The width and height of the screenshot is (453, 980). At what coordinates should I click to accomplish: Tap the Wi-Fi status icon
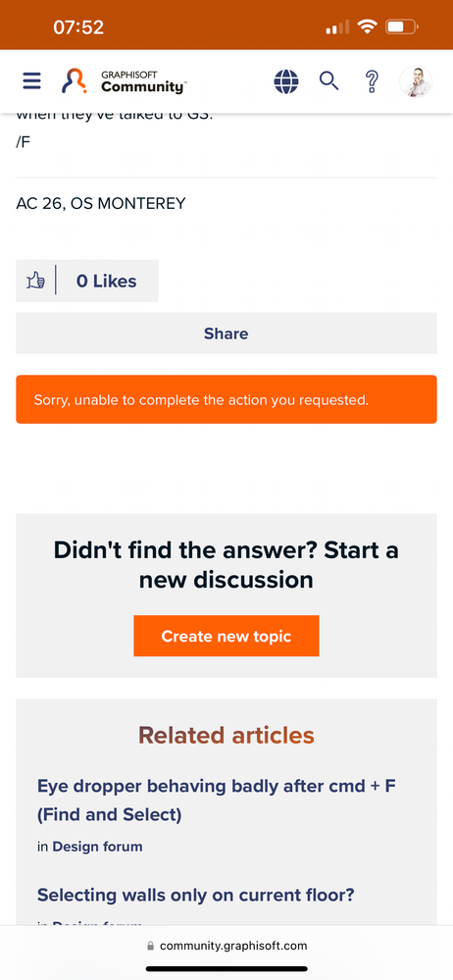(x=368, y=26)
